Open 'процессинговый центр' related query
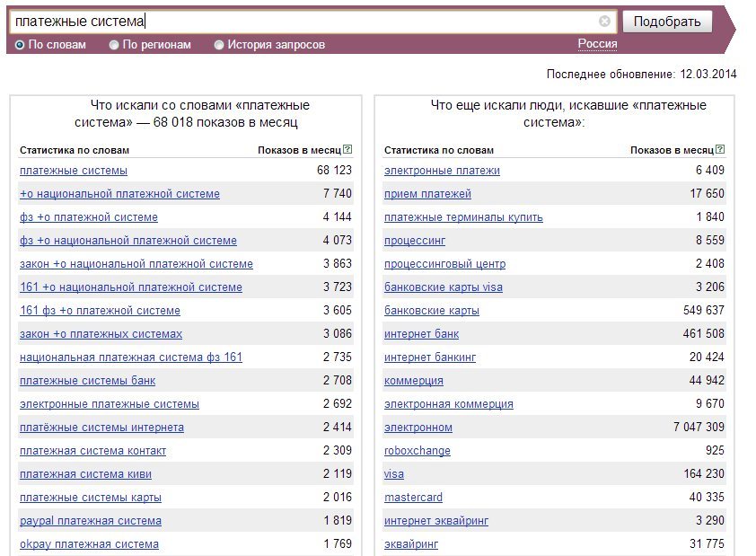This screenshot has height=556, width=756. [445, 264]
